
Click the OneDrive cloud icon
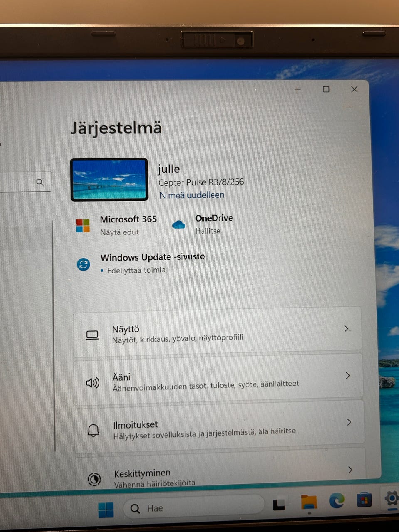pos(179,225)
